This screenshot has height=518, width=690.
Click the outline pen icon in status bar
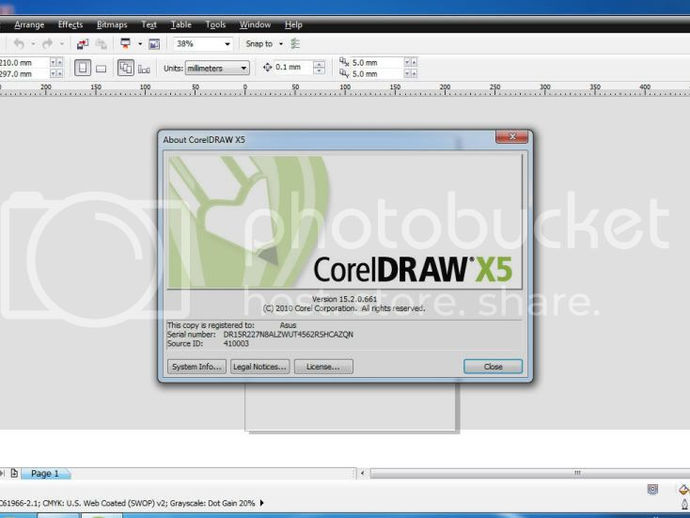(685, 503)
